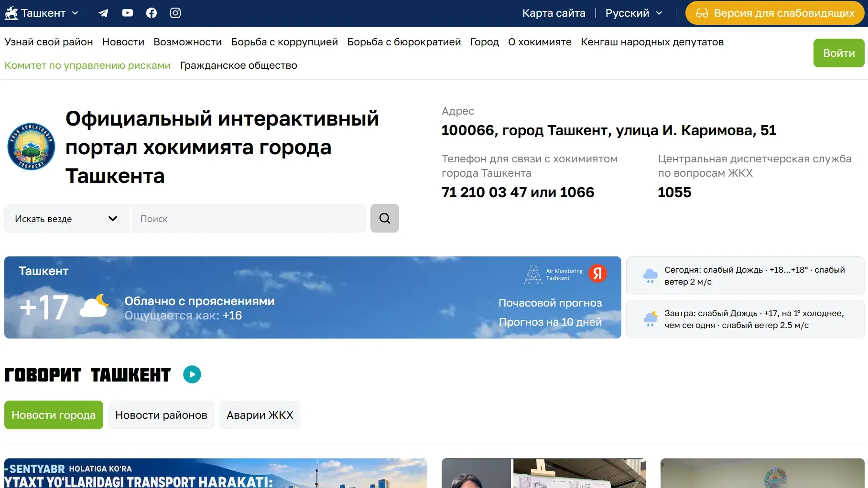Open the transport harakati news banner
This screenshot has height=488, width=868.
216,473
